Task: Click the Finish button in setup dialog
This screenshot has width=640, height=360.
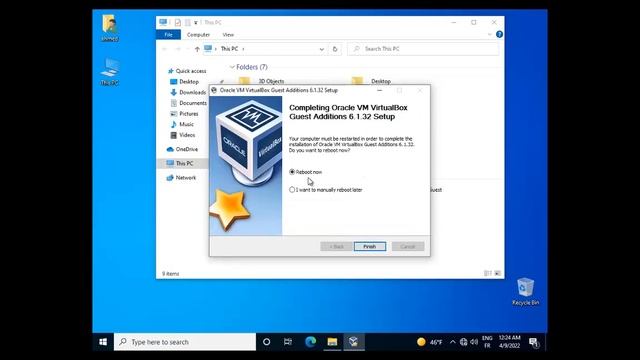Action: [370, 247]
